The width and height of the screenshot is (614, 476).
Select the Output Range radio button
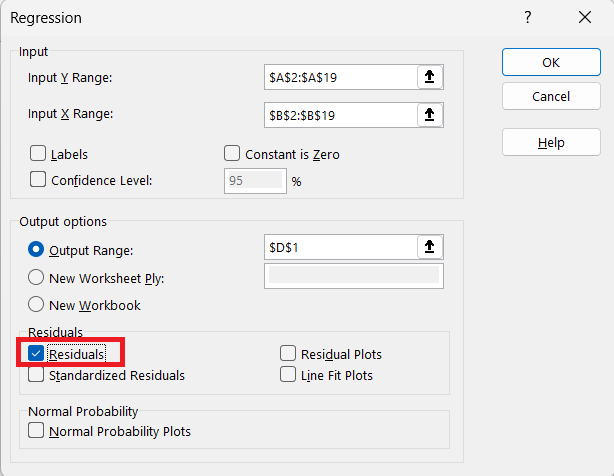pyautogui.click(x=36, y=249)
